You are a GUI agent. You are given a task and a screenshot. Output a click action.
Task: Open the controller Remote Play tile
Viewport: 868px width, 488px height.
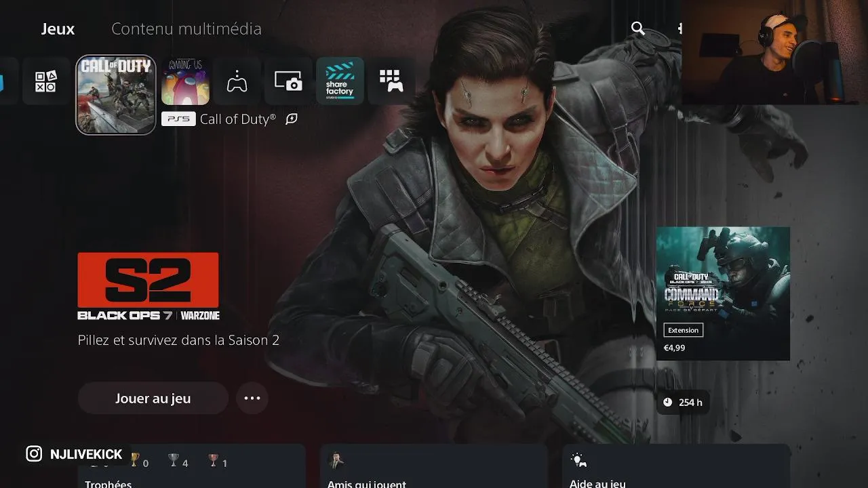tap(237, 81)
